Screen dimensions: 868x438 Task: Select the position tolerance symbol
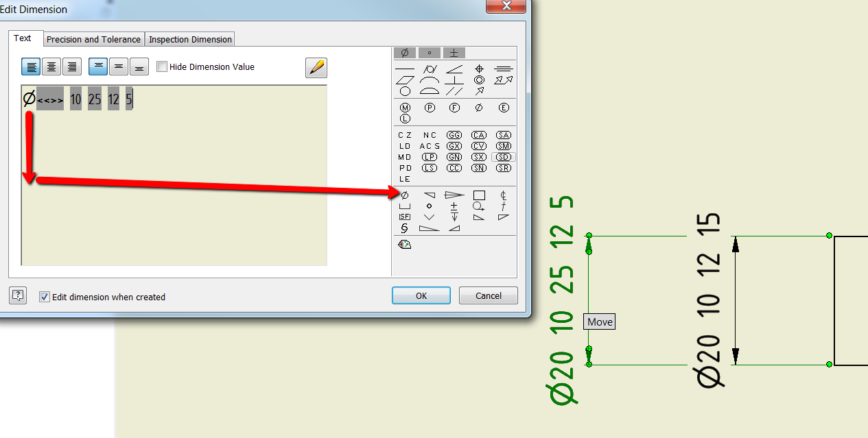tap(479, 67)
